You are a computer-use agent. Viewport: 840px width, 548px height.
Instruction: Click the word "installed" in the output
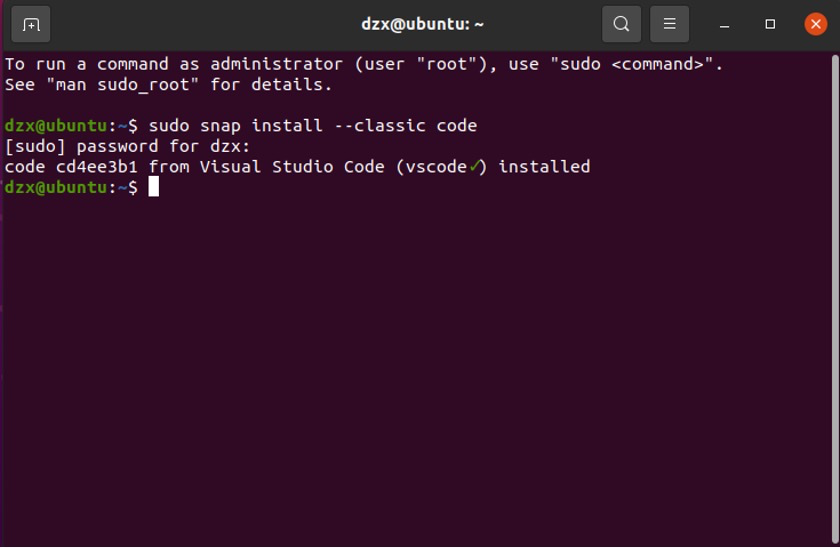(x=544, y=166)
